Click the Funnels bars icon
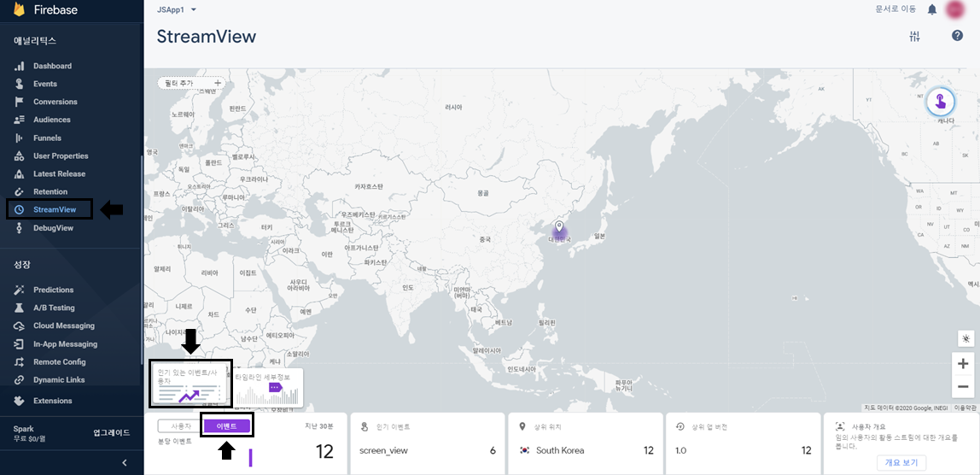This screenshot has height=475, width=980. tap(20, 138)
